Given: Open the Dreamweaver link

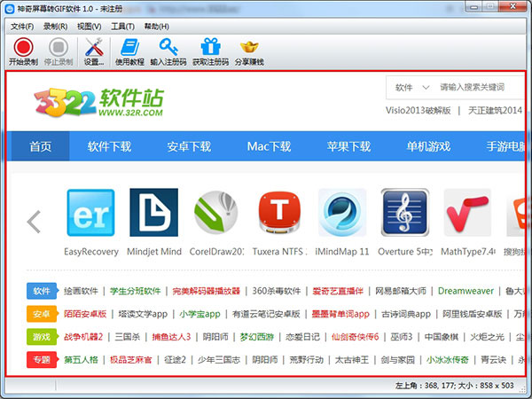Looking at the screenshot, I should click(x=465, y=291).
